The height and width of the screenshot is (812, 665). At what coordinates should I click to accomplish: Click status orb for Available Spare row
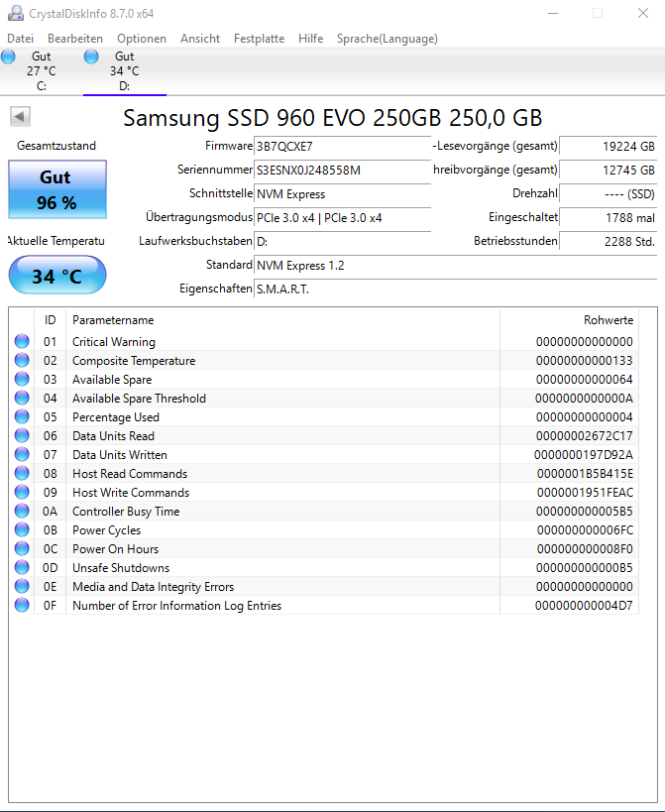point(22,379)
